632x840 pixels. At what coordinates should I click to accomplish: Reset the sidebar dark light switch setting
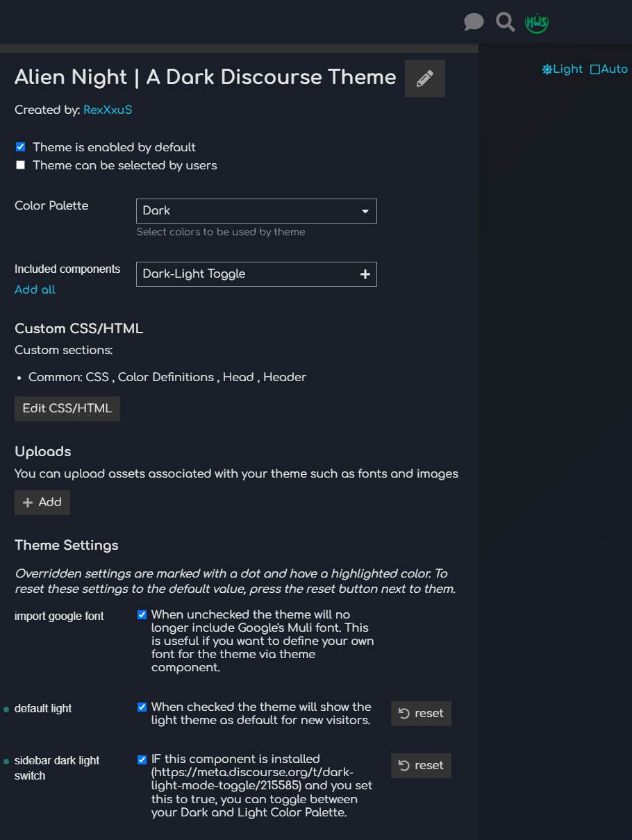421,766
